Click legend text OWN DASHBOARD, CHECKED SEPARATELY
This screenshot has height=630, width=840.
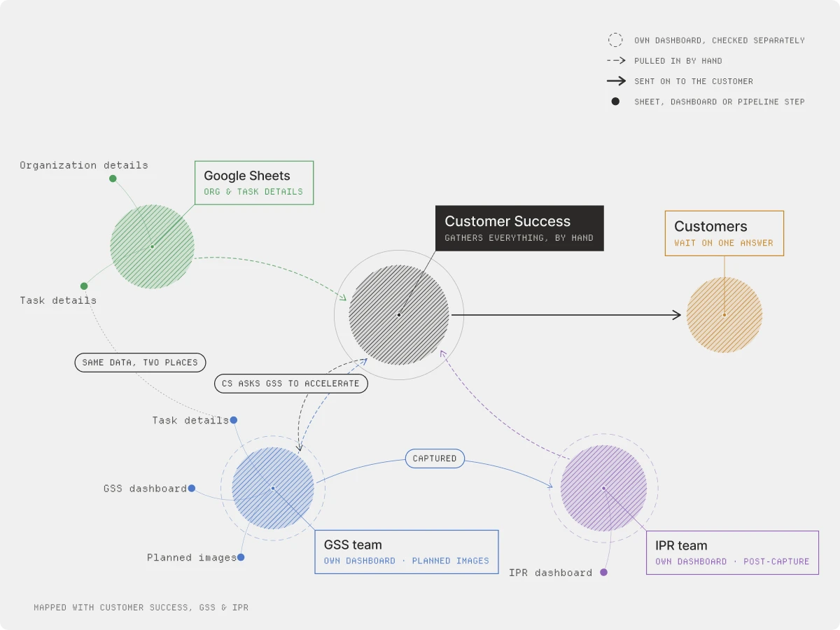click(x=720, y=41)
